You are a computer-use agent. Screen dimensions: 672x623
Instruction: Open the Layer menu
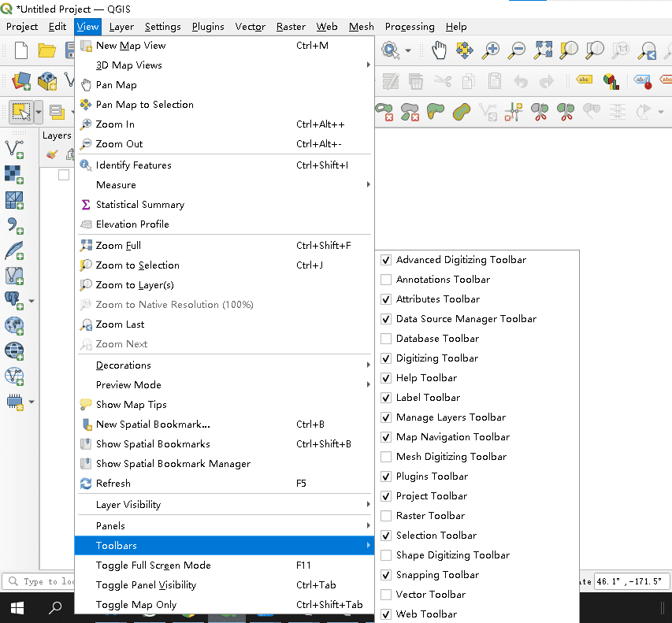click(121, 27)
